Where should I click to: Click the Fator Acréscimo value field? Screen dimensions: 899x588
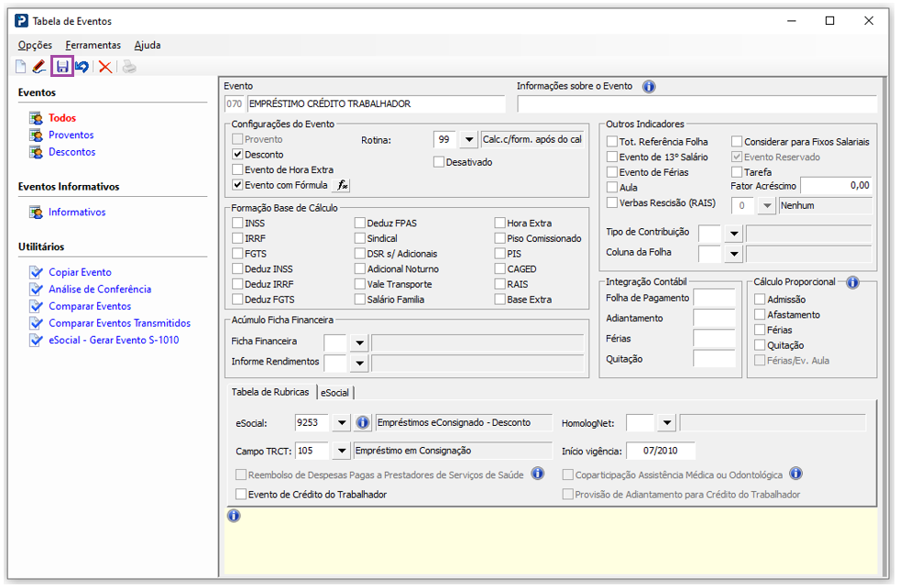[x=836, y=186]
